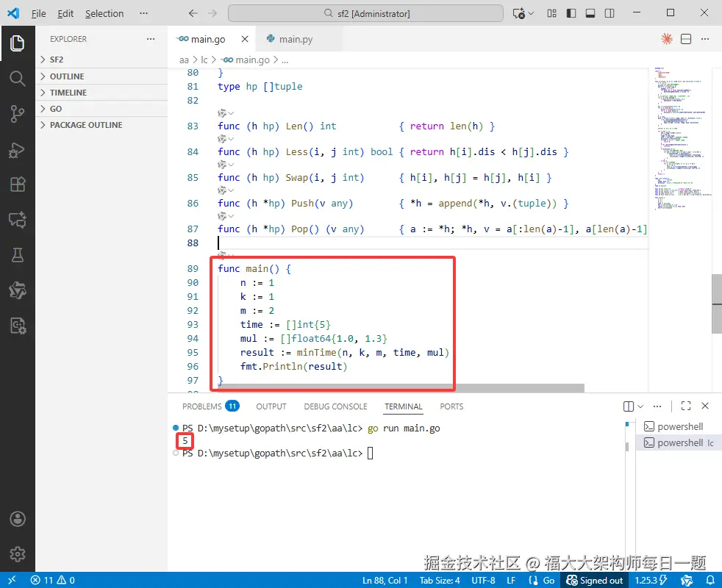Open the OUTPUT panel tab
Screen dimensions: 722x588
pyautogui.click(x=271, y=406)
